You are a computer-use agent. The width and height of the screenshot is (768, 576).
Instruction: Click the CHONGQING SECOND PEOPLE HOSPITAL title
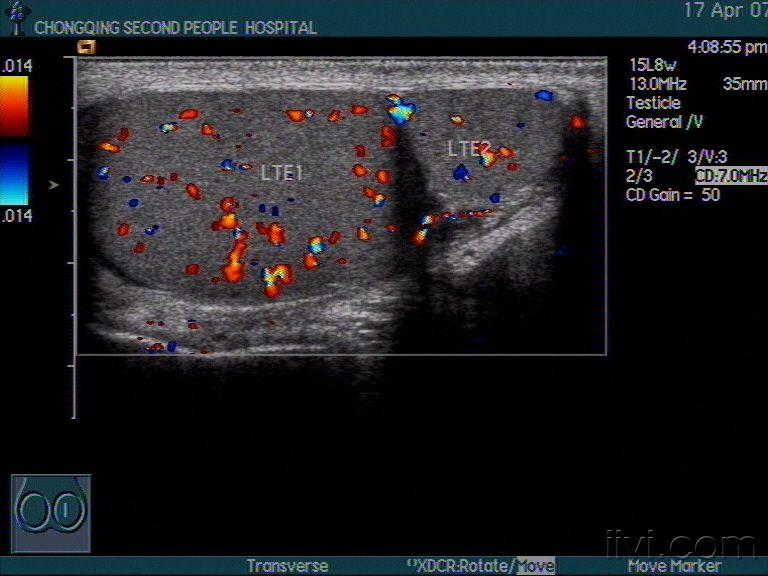[x=175, y=28]
